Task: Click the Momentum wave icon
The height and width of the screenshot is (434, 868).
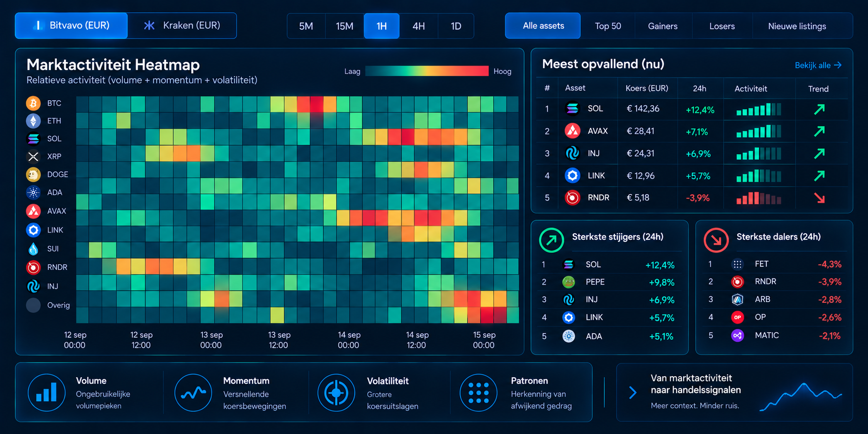Action: point(193,392)
